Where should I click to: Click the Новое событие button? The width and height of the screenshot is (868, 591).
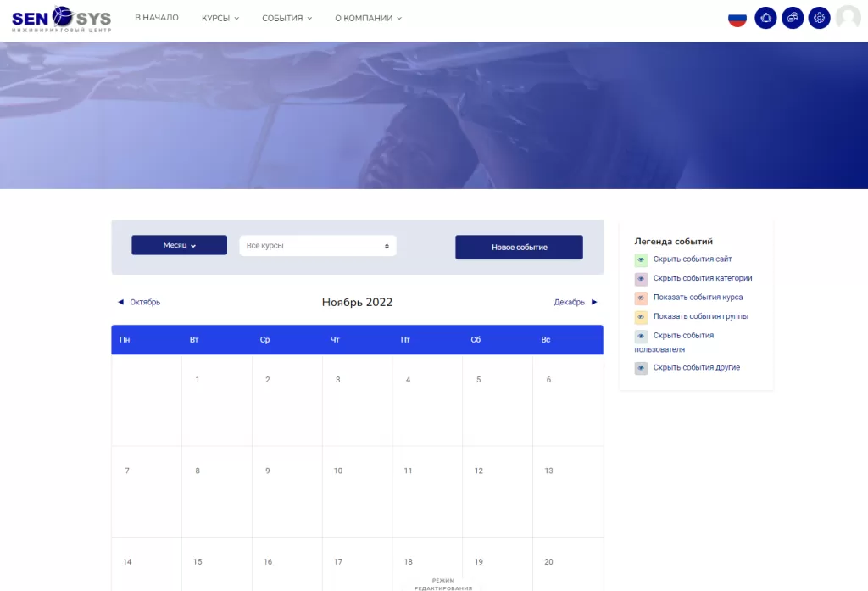pyautogui.click(x=520, y=247)
